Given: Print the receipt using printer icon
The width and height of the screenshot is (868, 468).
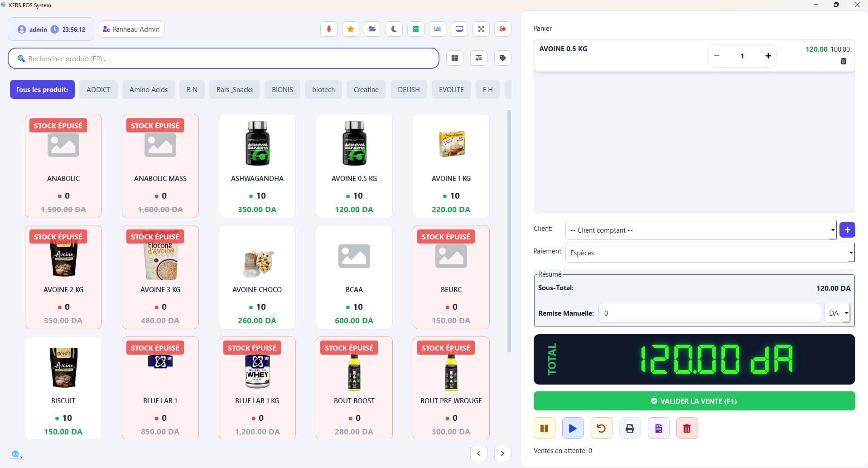Looking at the screenshot, I should [x=630, y=428].
